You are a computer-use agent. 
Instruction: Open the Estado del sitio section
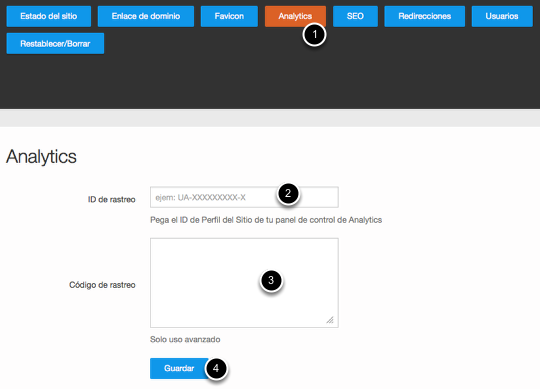(49, 16)
